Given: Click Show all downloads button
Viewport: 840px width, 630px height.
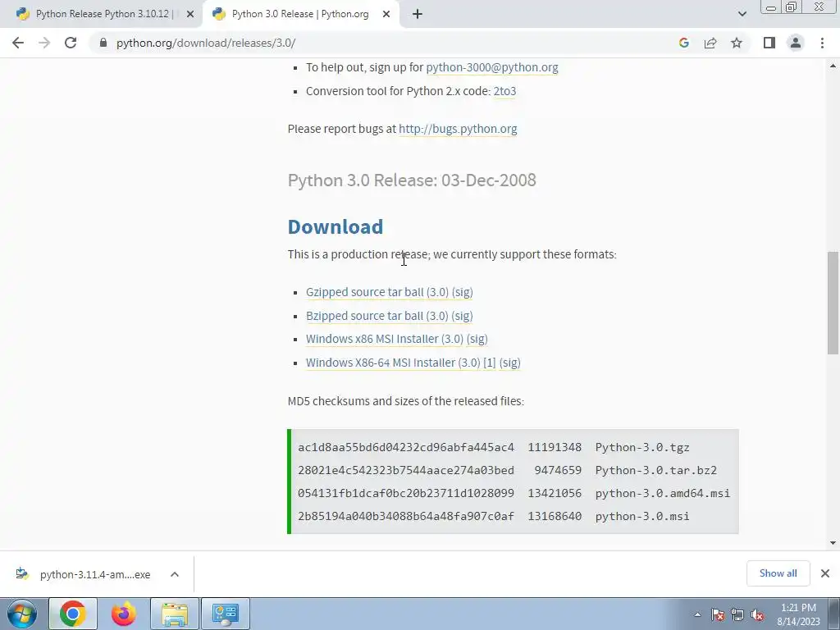Looking at the screenshot, I should pyautogui.click(x=778, y=573).
